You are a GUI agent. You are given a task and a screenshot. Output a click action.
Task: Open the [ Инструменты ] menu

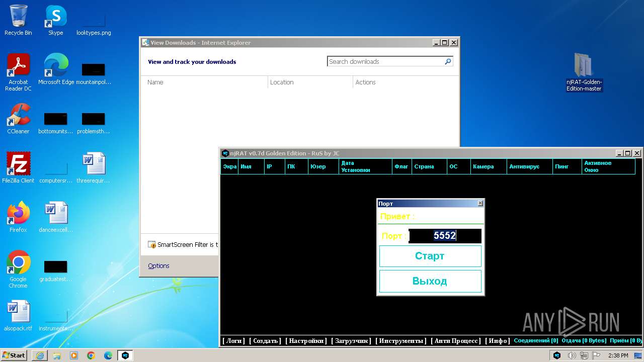tap(401, 341)
